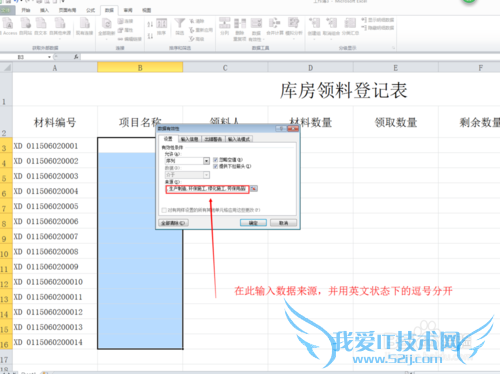Image resolution: width=500 pixels, height=374 pixels.
Task: Click the 来源 (Source) input field
Action: click(207, 189)
